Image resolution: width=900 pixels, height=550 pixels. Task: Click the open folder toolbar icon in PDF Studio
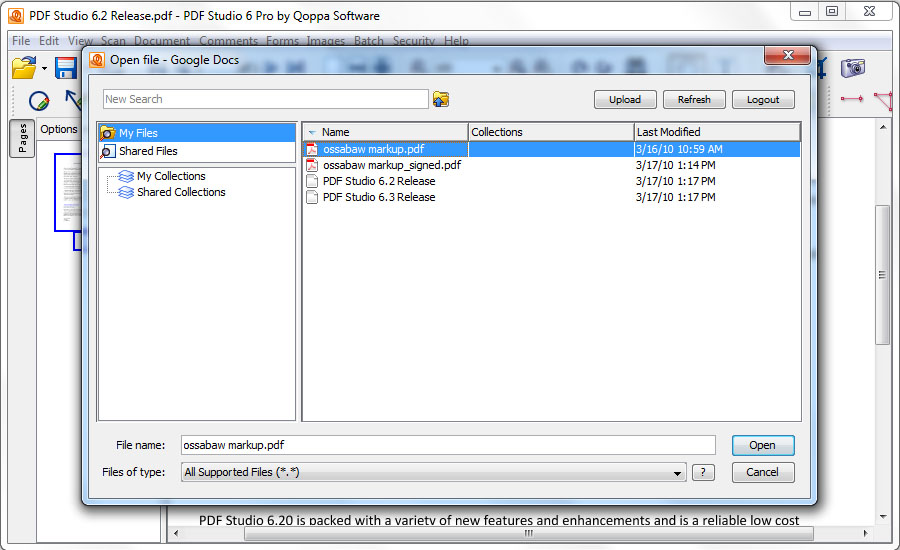click(24, 68)
